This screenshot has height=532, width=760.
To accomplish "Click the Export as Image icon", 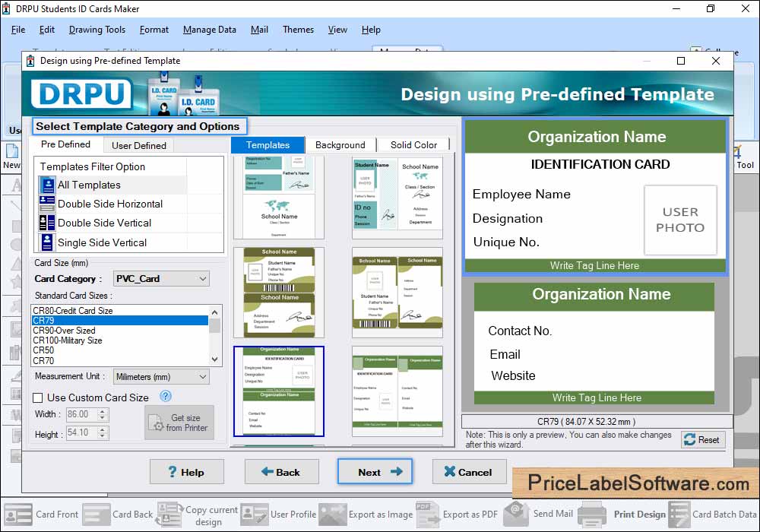I will [333, 515].
